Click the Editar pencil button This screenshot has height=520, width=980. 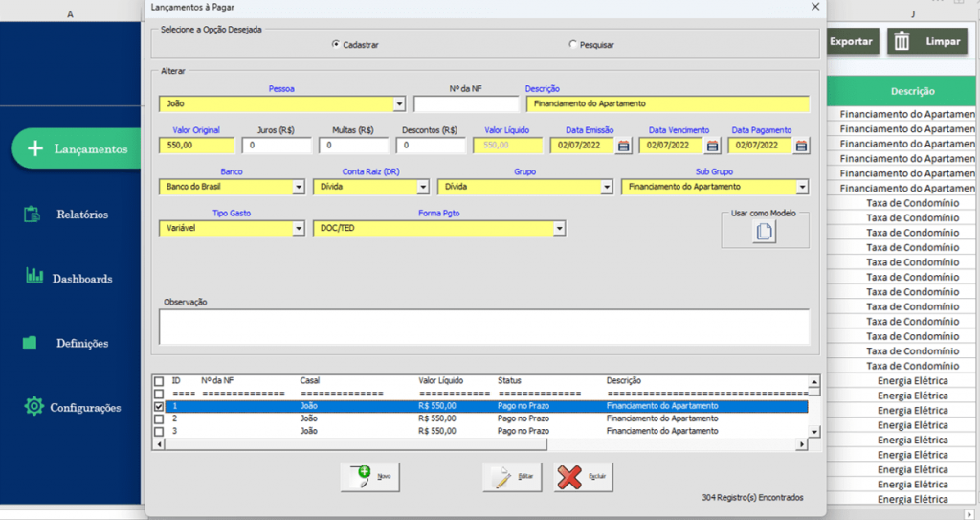point(512,477)
